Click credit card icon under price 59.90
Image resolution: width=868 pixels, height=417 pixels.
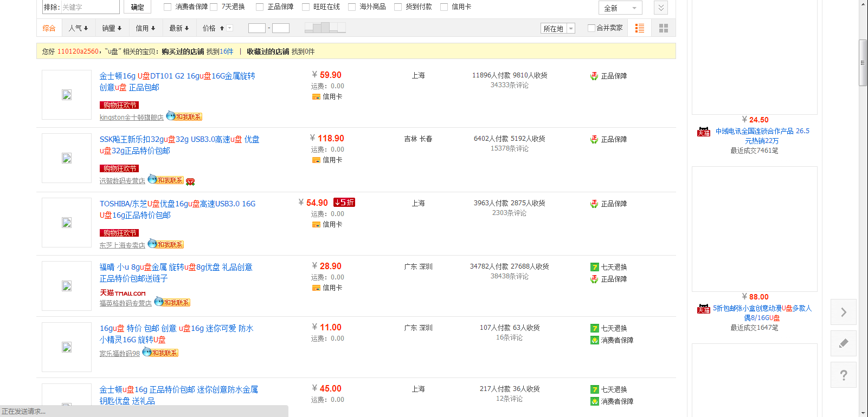(316, 97)
